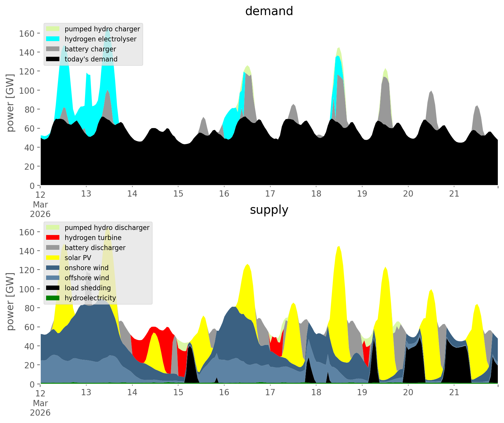The image size is (504, 423).
Task: Click the black load shedding legend swatch
Action: tap(53, 288)
